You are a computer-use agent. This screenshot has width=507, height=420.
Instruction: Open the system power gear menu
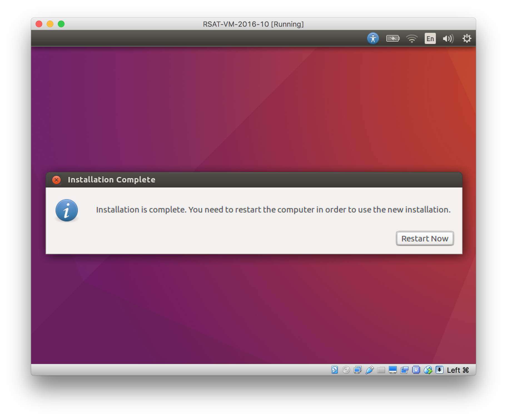click(x=467, y=38)
